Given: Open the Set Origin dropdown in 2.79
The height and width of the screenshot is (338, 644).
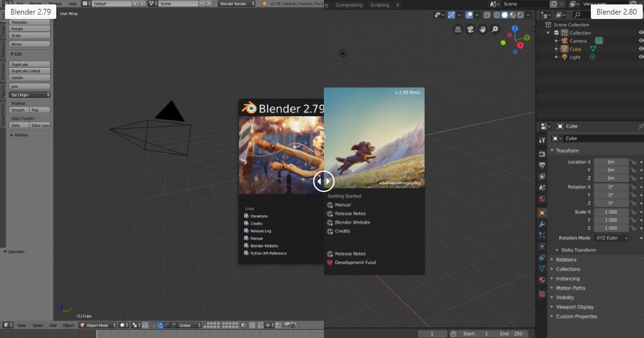Looking at the screenshot, I should click(x=30, y=95).
